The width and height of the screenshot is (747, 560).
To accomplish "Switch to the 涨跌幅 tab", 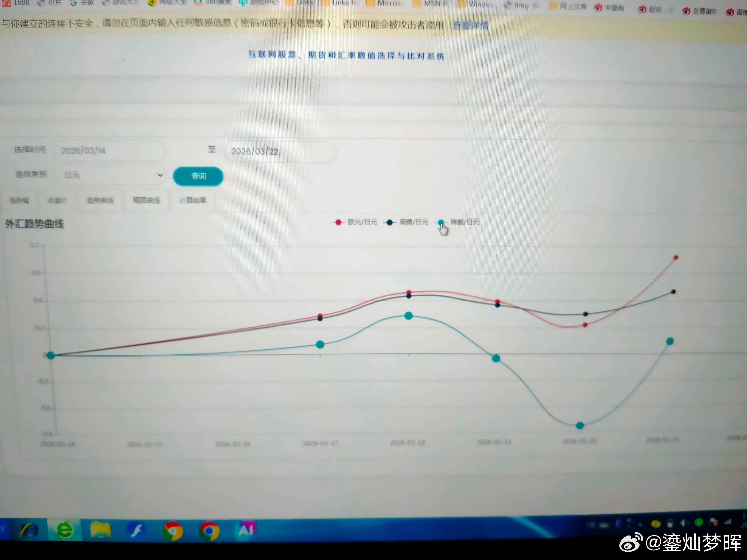I will pyautogui.click(x=20, y=200).
